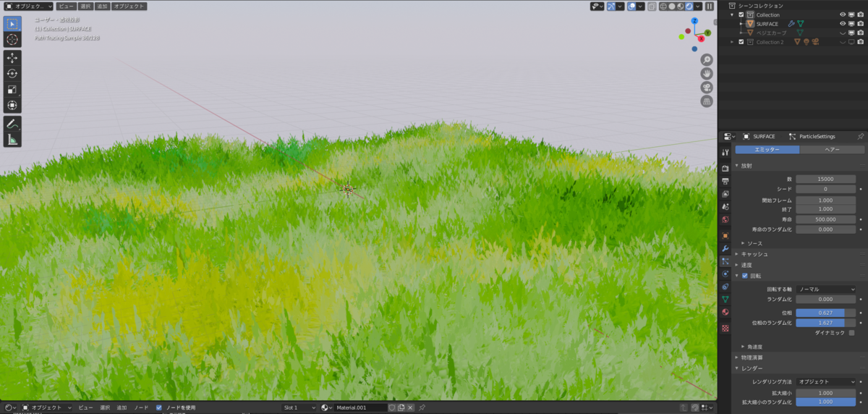Screen dimensions: 868x414
Task: Expand the SURFACE object row
Action: [x=742, y=24]
